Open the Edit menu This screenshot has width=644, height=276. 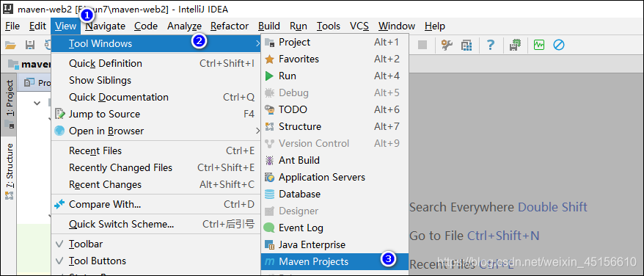(37, 26)
